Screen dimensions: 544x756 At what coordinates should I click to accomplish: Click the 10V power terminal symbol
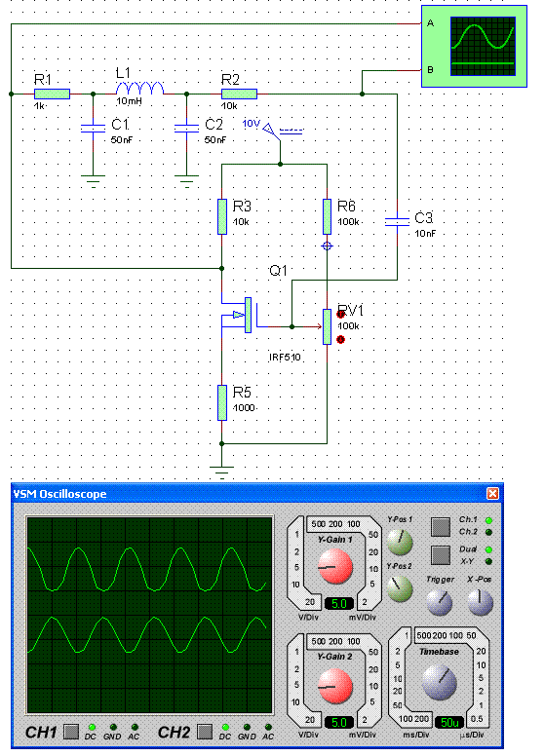click(272, 131)
